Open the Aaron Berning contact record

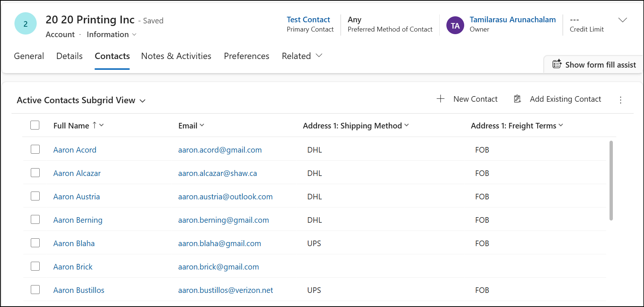78,220
